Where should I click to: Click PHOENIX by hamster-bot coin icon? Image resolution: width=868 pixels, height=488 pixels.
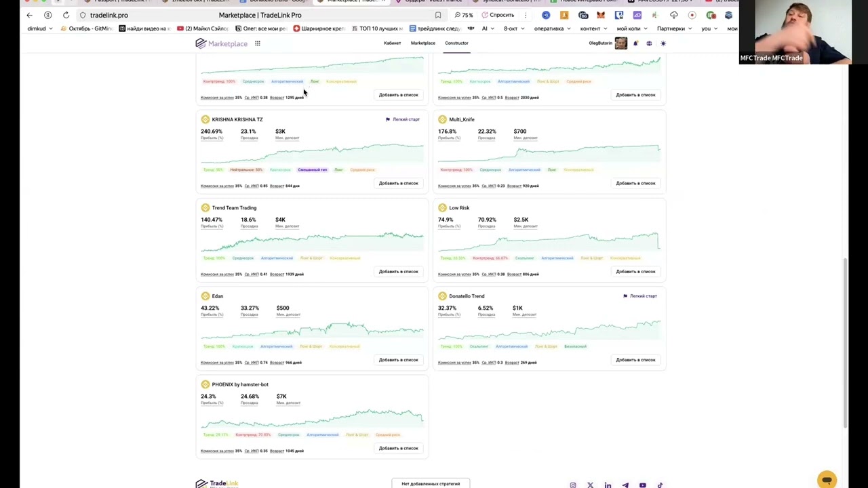coord(205,384)
